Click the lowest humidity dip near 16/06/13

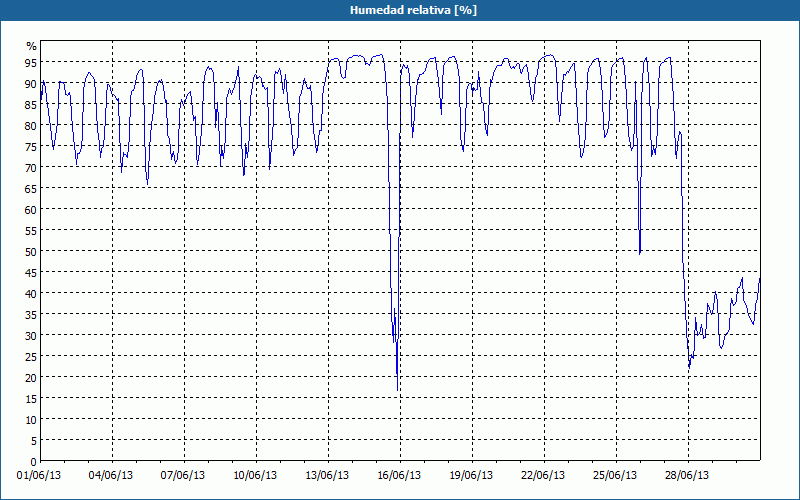397,390
